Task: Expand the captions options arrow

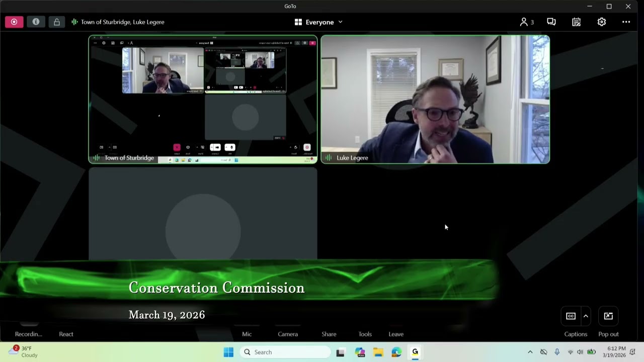Action: [x=586, y=316]
